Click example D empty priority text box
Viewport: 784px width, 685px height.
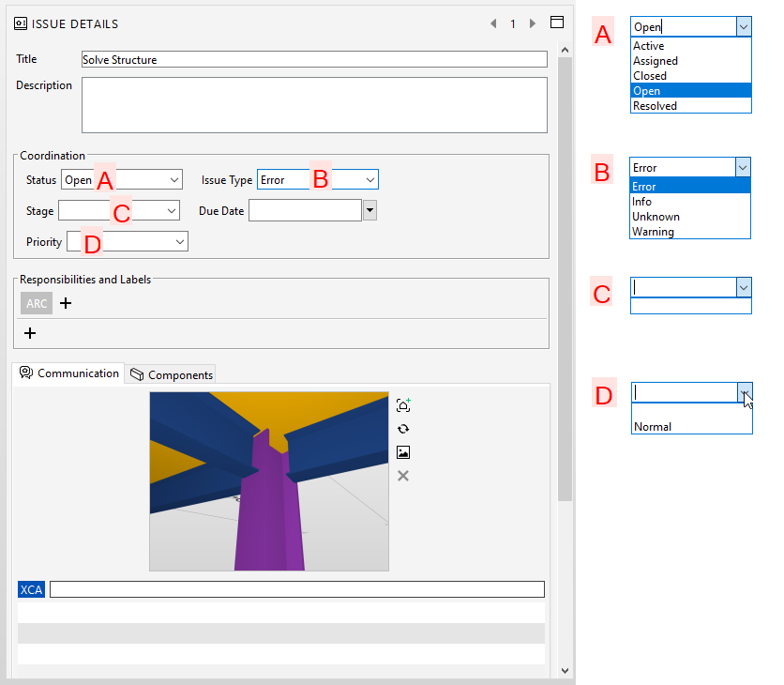coord(685,392)
